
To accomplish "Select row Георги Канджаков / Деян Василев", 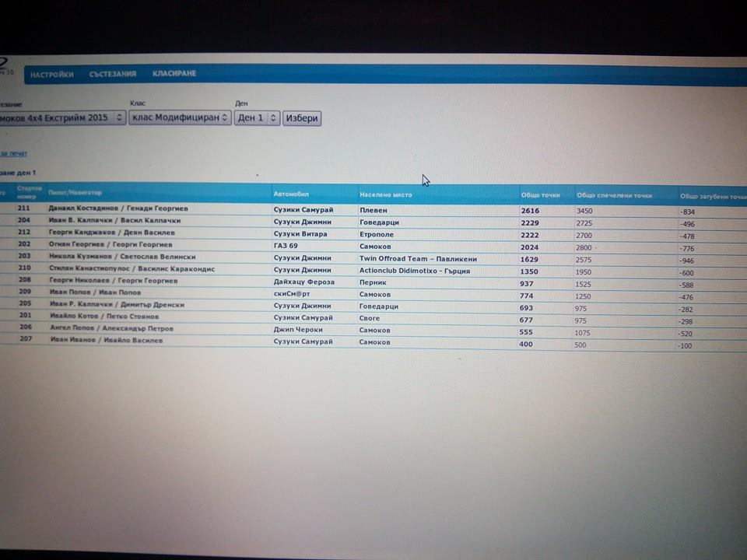I will tap(373, 233).
